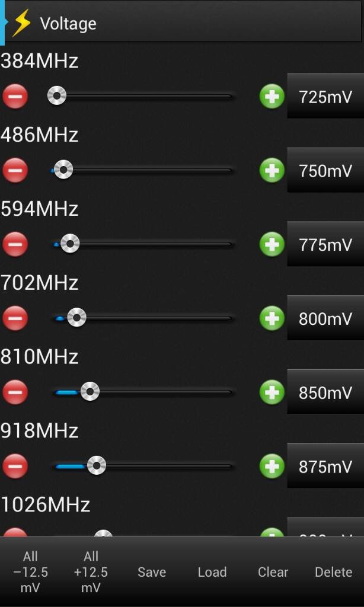Tap the red minus icon for 702MHz

point(15,318)
